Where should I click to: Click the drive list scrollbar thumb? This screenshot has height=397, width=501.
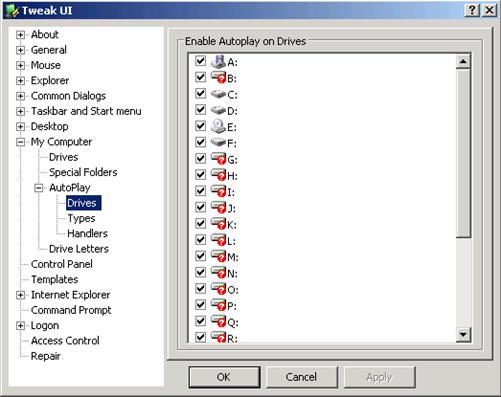[463, 153]
